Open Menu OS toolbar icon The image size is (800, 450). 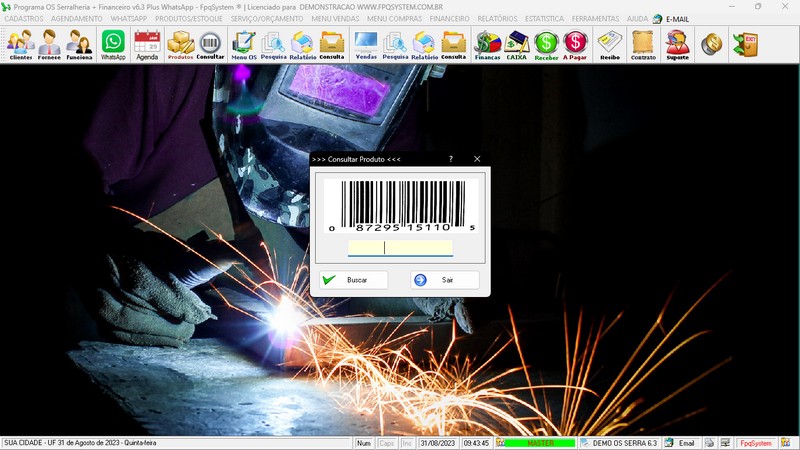click(x=243, y=44)
